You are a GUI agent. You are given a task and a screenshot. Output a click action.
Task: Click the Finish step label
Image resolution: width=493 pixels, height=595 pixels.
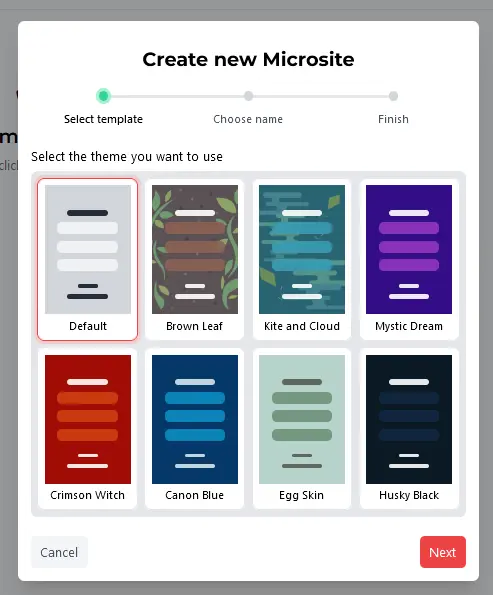pyautogui.click(x=393, y=119)
